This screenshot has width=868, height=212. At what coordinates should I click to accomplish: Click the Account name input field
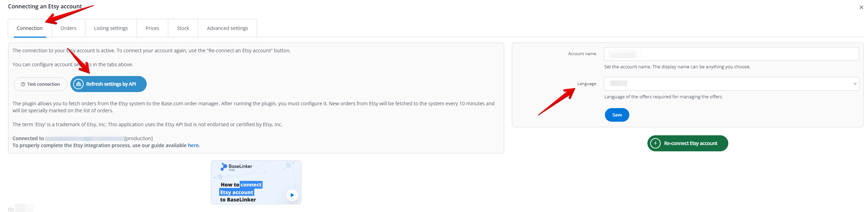[731, 54]
